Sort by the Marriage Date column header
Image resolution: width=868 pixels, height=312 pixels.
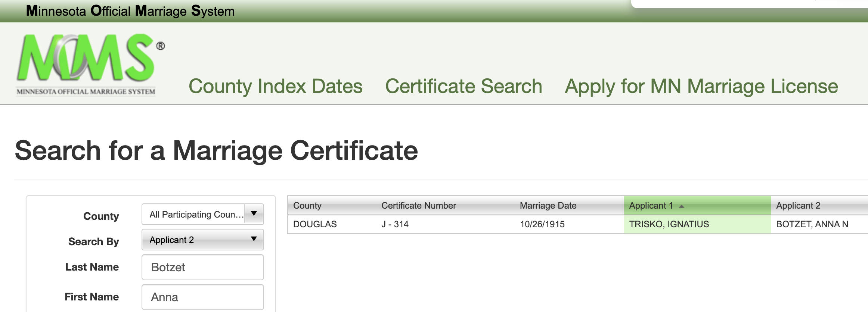coord(548,206)
